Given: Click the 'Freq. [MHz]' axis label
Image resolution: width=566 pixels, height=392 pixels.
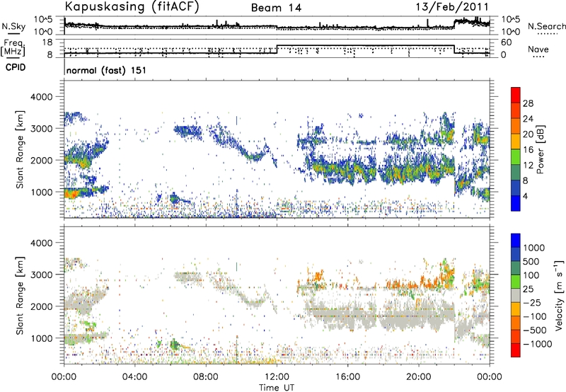Looking at the screenshot, I should tap(13, 48).
